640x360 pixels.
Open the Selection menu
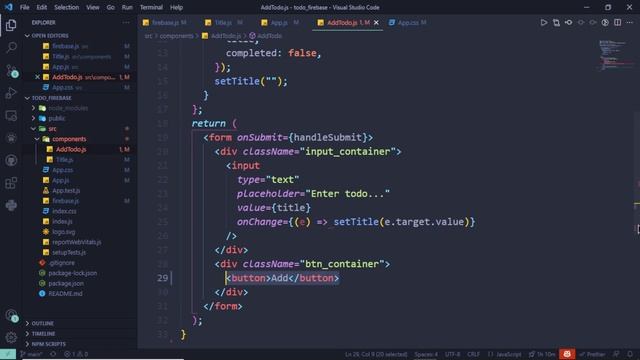pyautogui.click(x=67, y=7)
